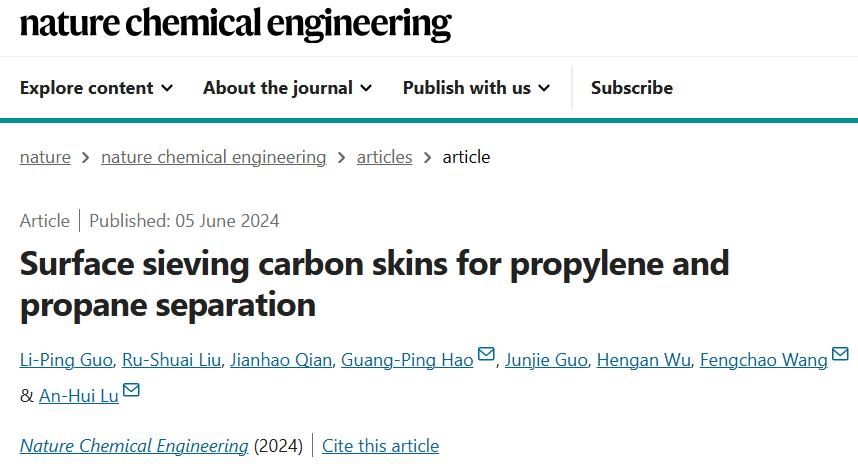Open italic Nature Chemical Engineering journal link
The height and width of the screenshot is (476, 858).
click(x=134, y=446)
